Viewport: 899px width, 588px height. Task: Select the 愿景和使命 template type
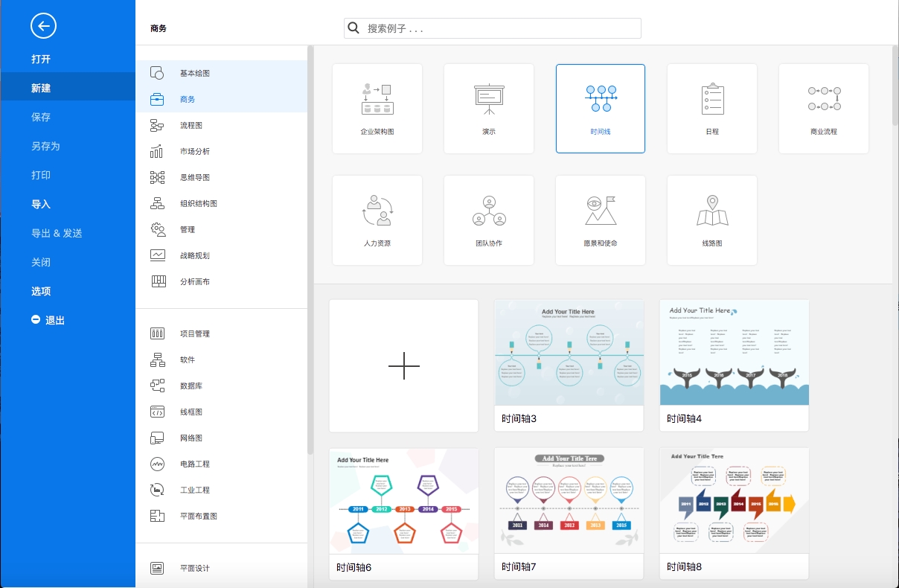pos(600,220)
